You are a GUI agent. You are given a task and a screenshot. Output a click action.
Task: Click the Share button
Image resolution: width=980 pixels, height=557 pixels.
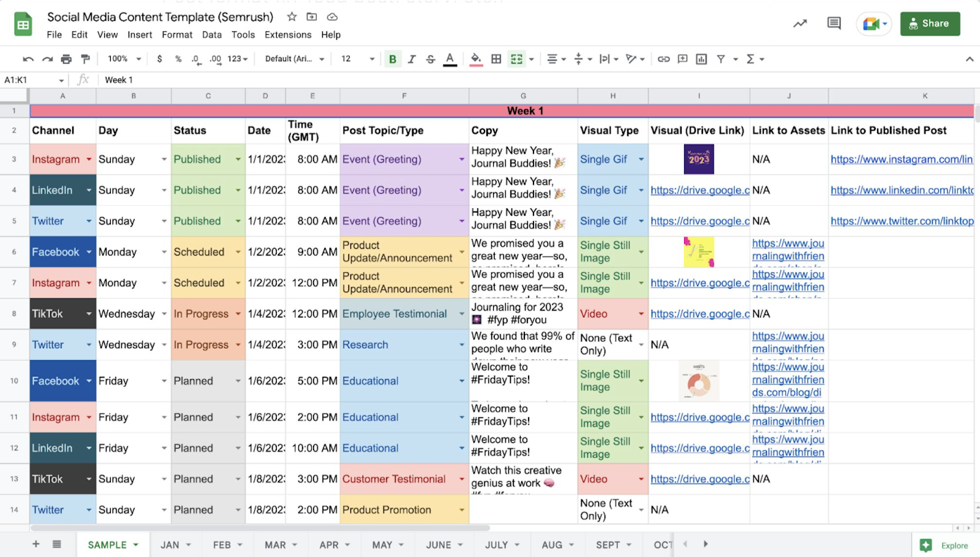pyautogui.click(x=929, y=23)
